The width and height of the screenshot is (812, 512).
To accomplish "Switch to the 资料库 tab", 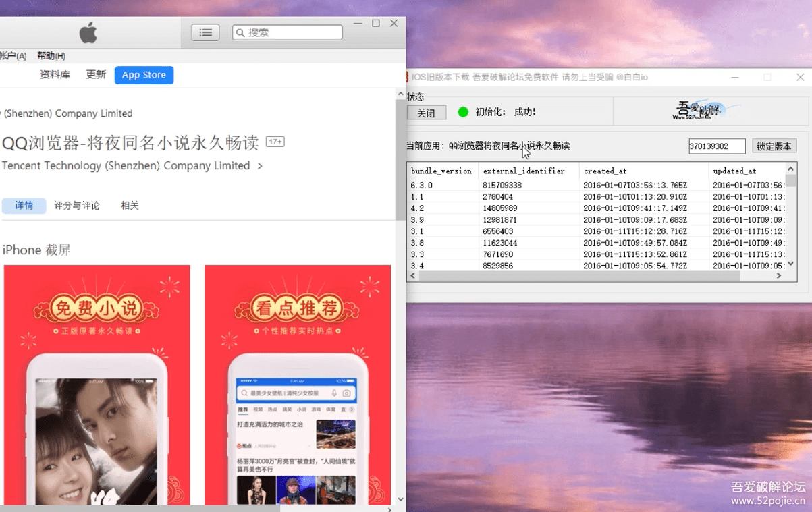I will pyautogui.click(x=55, y=75).
